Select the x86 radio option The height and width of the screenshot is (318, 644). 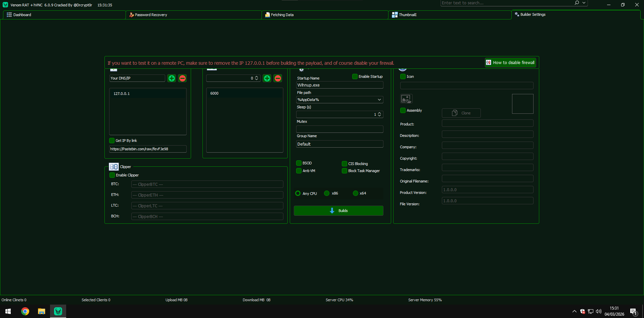point(327,193)
